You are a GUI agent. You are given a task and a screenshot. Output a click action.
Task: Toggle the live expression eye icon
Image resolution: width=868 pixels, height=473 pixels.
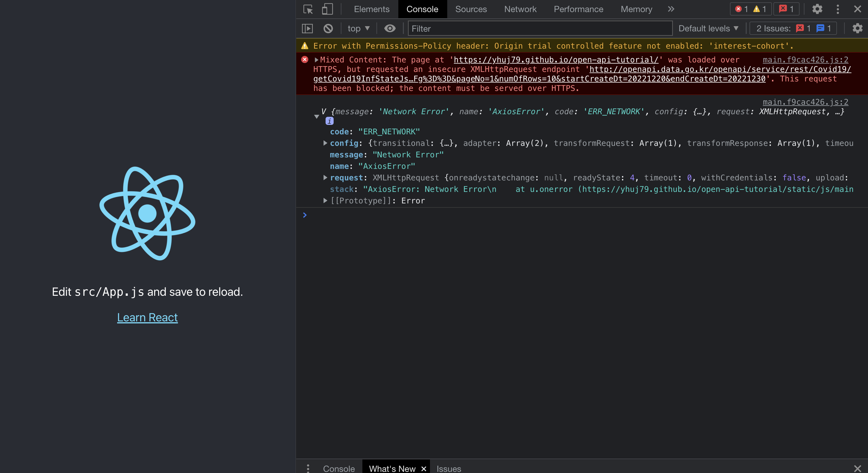(x=390, y=28)
